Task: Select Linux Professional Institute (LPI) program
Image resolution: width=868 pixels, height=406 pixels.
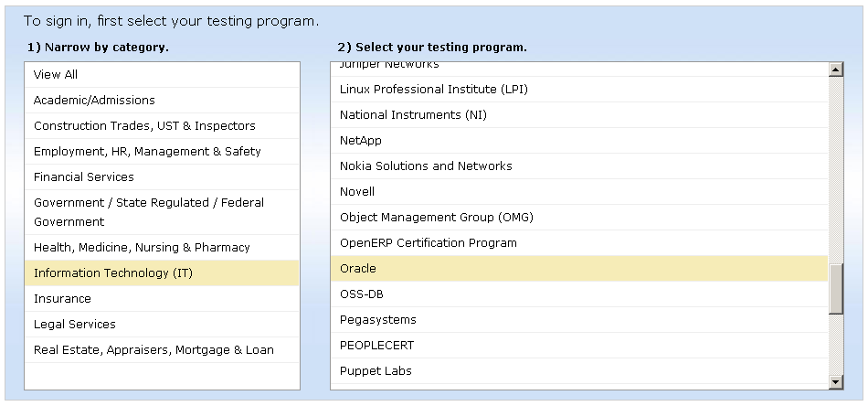Action: 434,90
